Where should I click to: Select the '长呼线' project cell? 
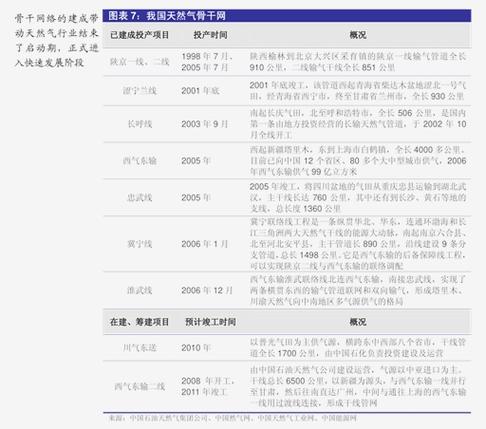pyautogui.click(x=140, y=124)
